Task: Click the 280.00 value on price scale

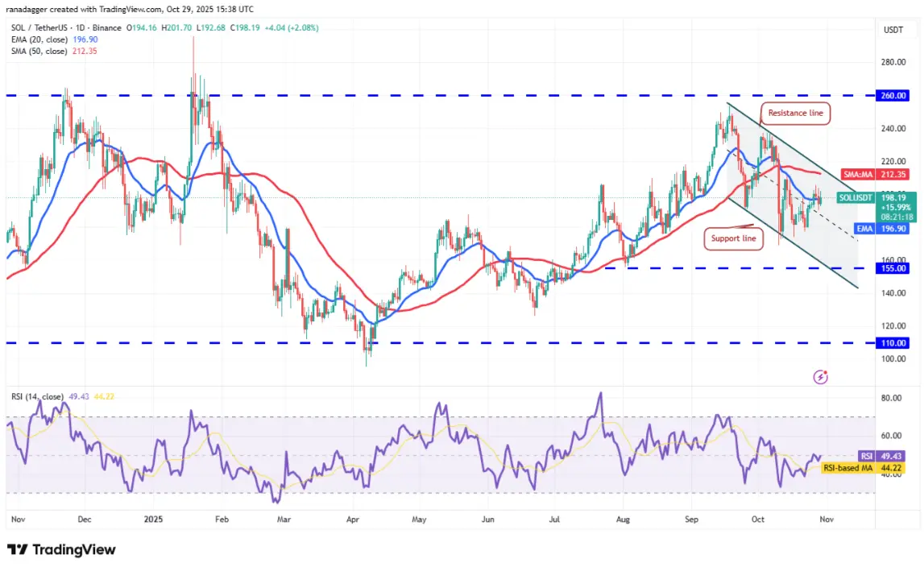Action: 893,62
